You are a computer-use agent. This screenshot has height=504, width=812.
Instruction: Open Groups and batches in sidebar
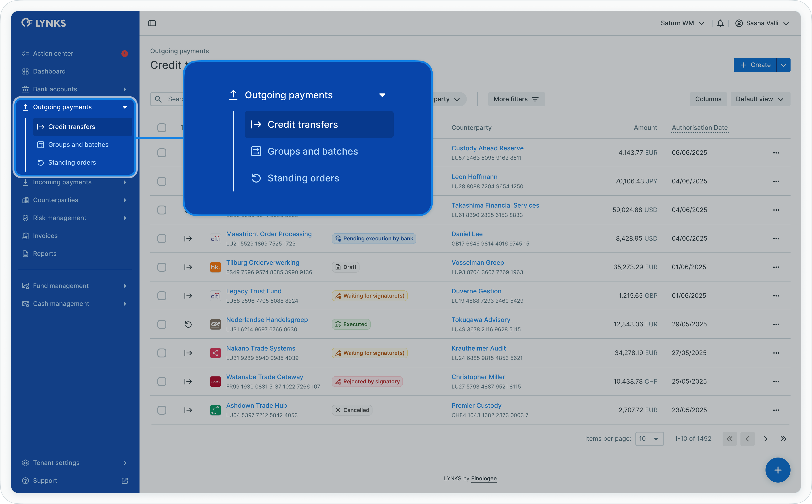point(78,145)
